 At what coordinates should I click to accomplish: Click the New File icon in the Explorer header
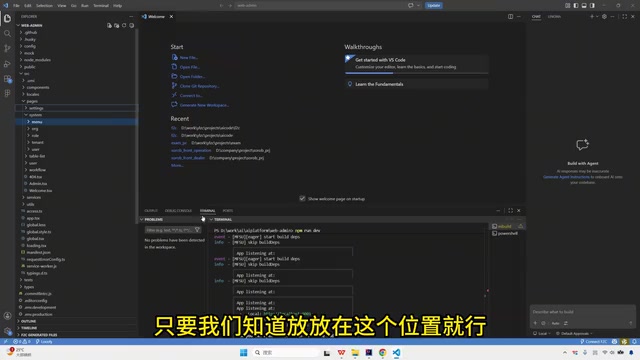click(x=109, y=25)
